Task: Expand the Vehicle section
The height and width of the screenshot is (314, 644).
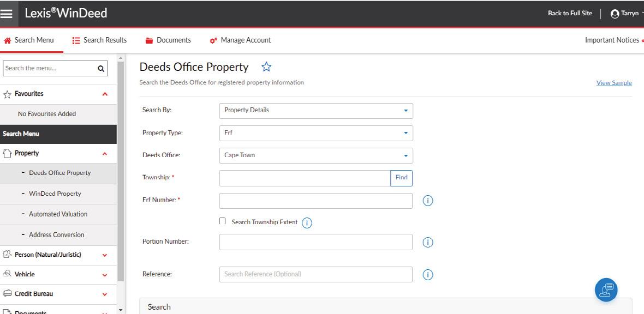Action: [x=105, y=275]
